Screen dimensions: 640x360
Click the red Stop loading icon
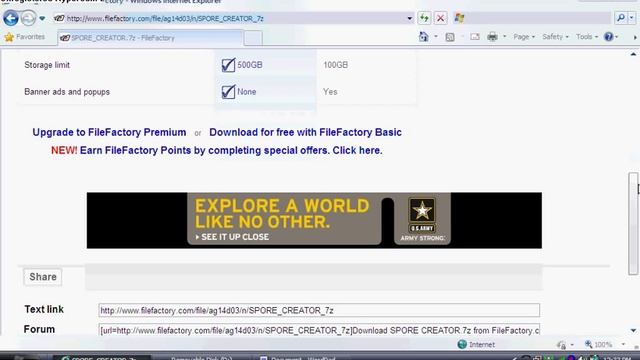440,18
